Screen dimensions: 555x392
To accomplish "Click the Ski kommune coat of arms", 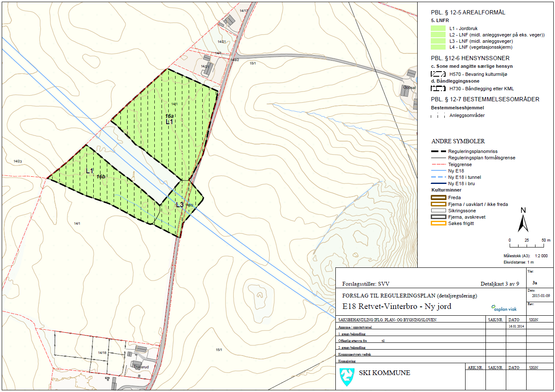I will pyautogui.click(x=347, y=376).
